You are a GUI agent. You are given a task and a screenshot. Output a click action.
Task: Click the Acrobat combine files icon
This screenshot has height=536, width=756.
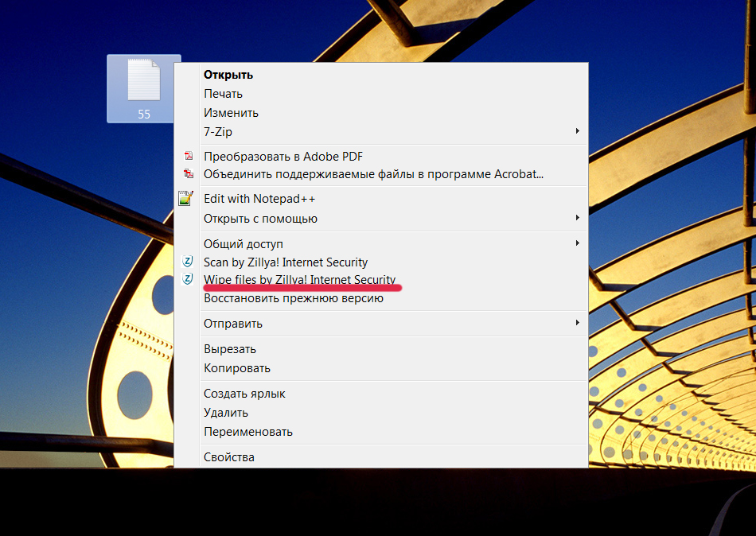(x=188, y=173)
